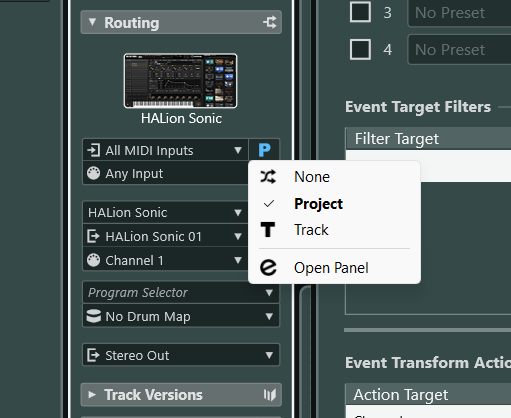Image resolution: width=511 pixels, height=418 pixels.
Task: Open the Channel 1 dropdown
Action: [165, 260]
